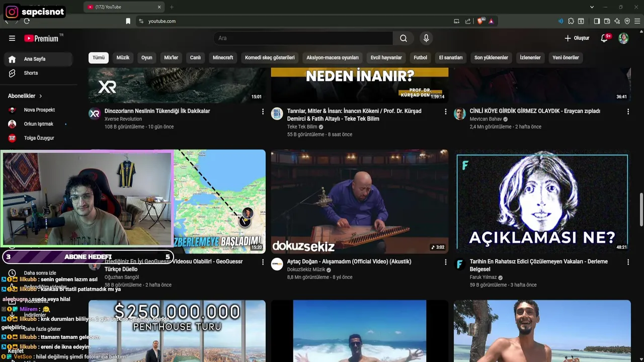
Task: Select the Oyun filter chip
Action: [147, 58]
